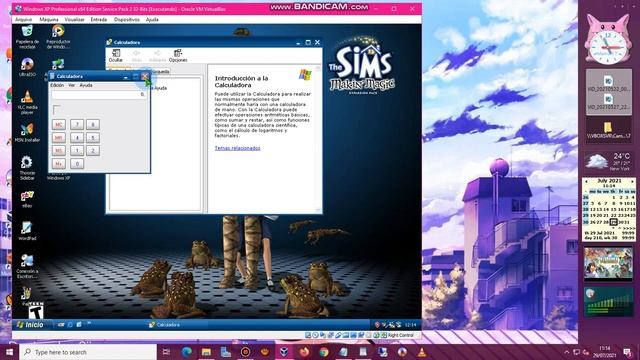Image resolution: width=640 pixels, height=360 pixels.
Task: Click the M+ memory add key
Action: coord(59,164)
